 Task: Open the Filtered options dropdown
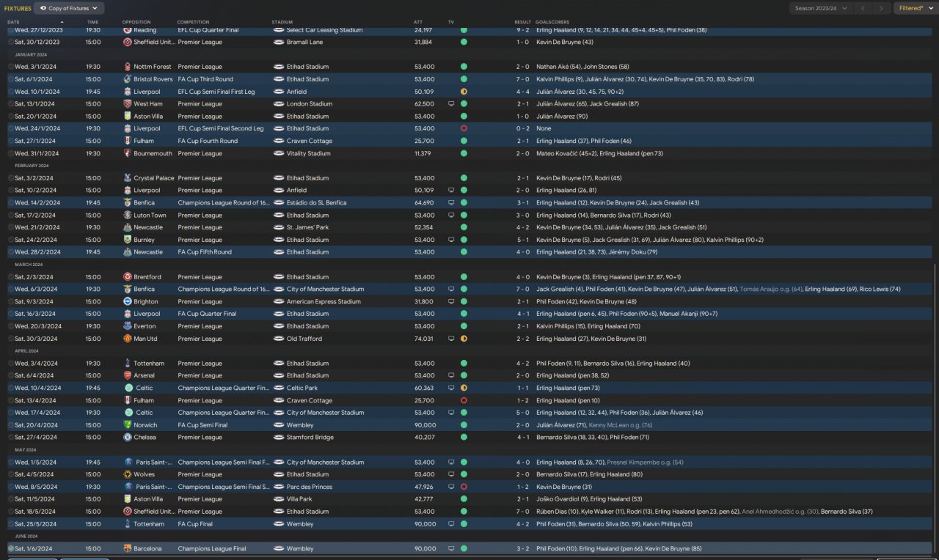pyautogui.click(x=915, y=8)
